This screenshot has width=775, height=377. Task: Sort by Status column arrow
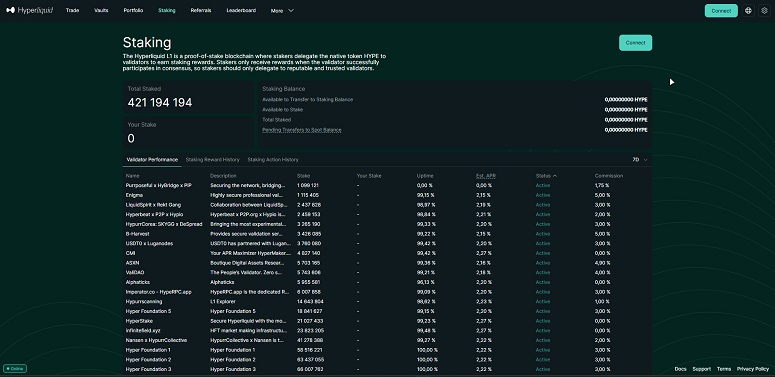[x=555, y=176]
